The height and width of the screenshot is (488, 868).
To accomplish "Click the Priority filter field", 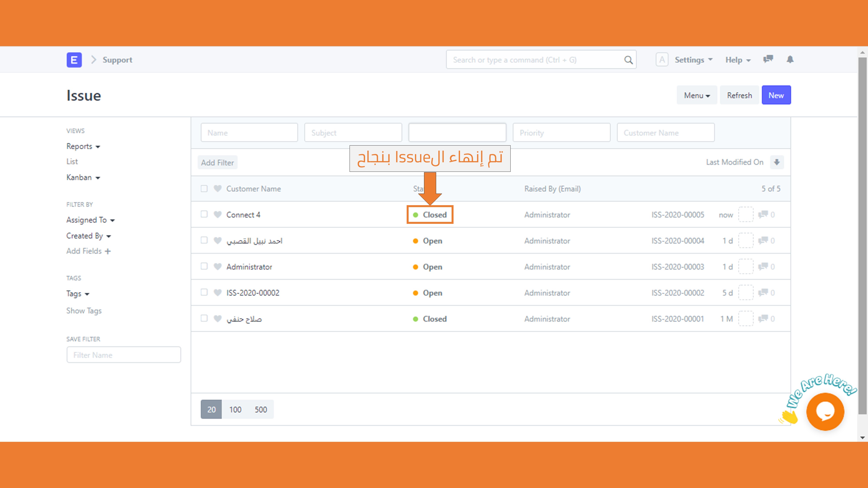I will pos(561,133).
